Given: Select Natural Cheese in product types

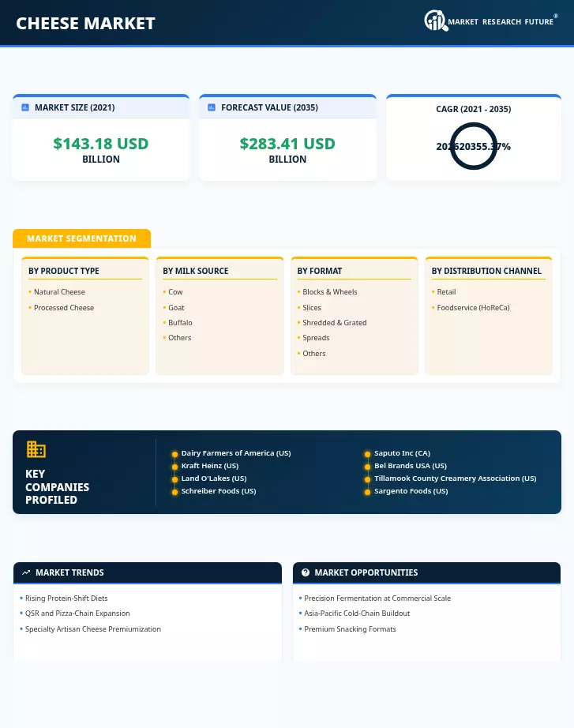Looking at the screenshot, I should [x=59, y=292].
